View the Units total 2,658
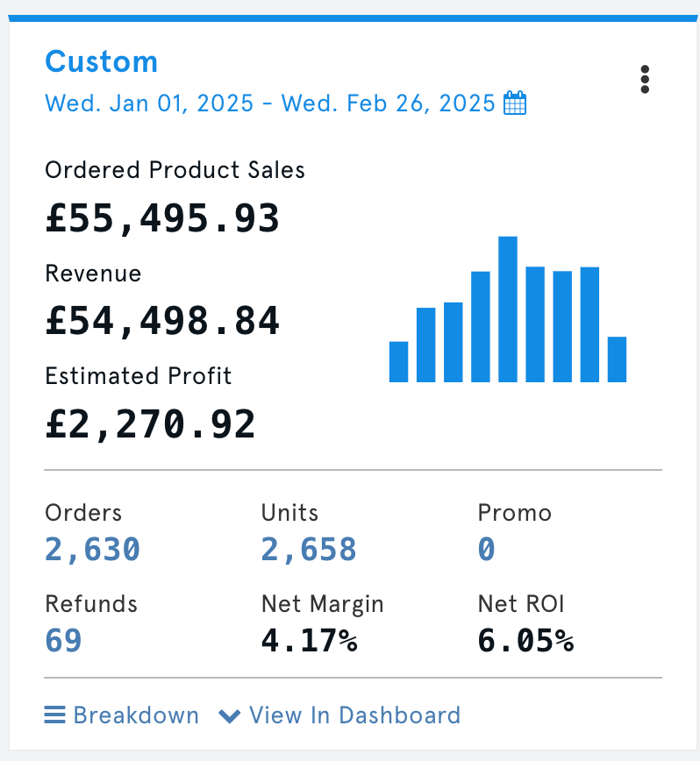 [x=308, y=549]
